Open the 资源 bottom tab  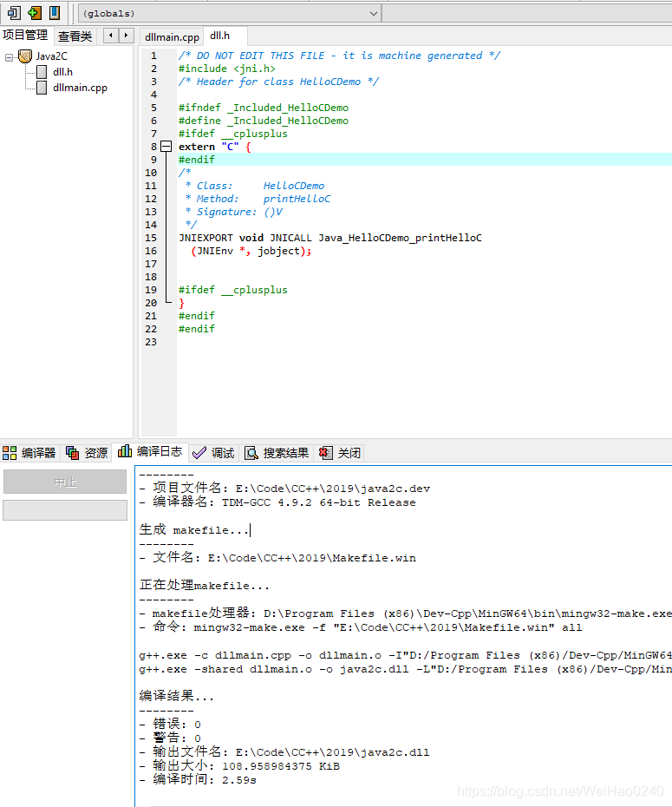pyautogui.click(x=87, y=453)
